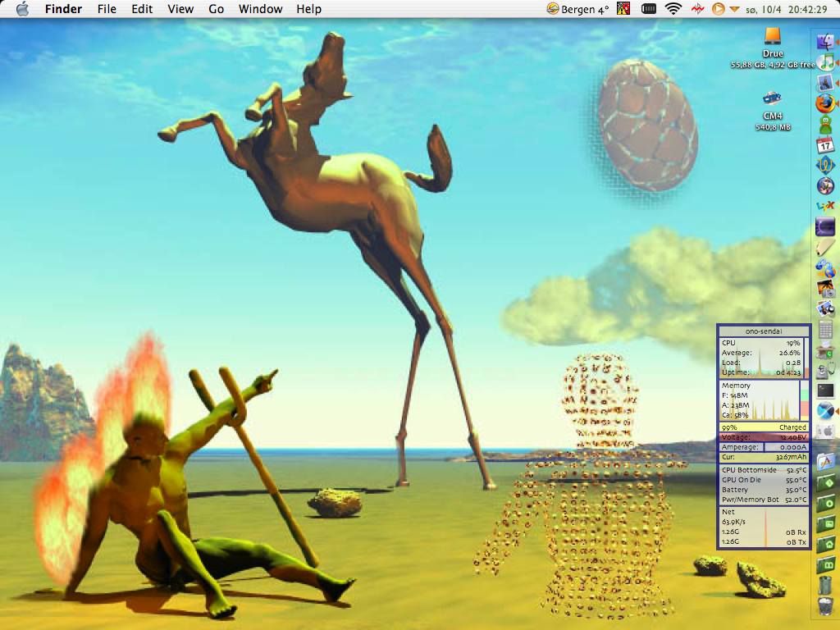Open the purple crescent app in Dock

click(825, 226)
